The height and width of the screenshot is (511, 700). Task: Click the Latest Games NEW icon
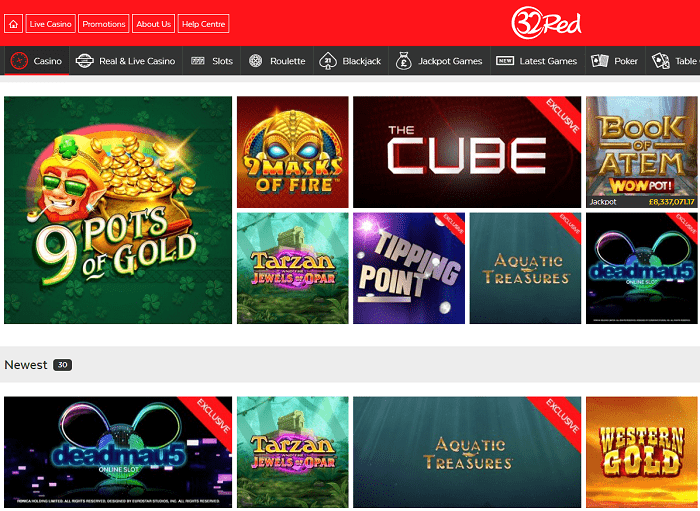point(505,61)
